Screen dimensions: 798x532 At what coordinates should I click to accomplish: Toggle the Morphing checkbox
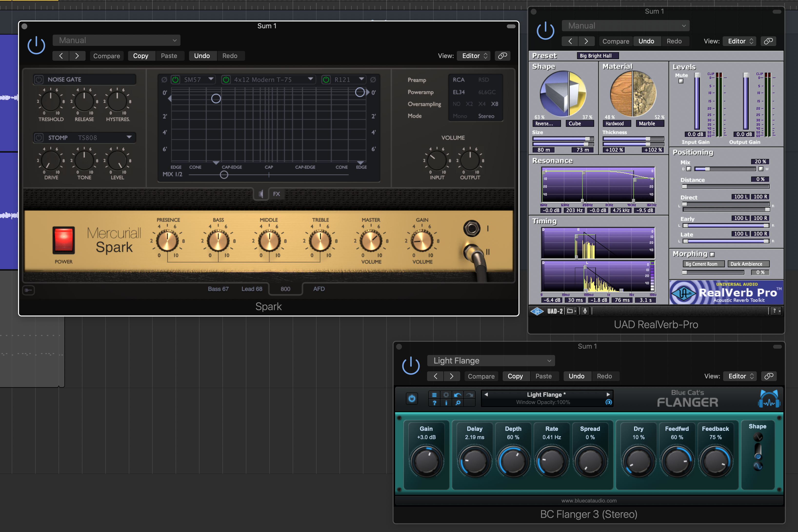pos(712,254)
